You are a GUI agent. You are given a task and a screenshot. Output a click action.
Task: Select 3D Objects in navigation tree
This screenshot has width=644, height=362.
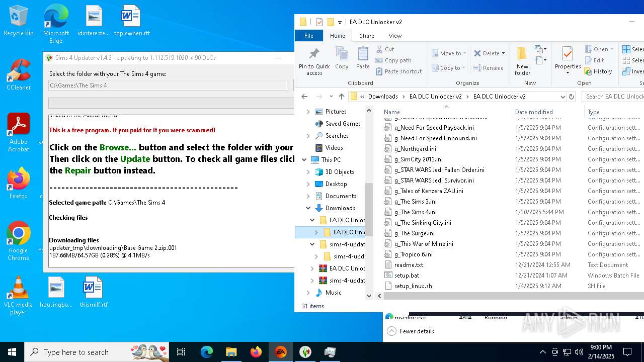pos(340,172)
